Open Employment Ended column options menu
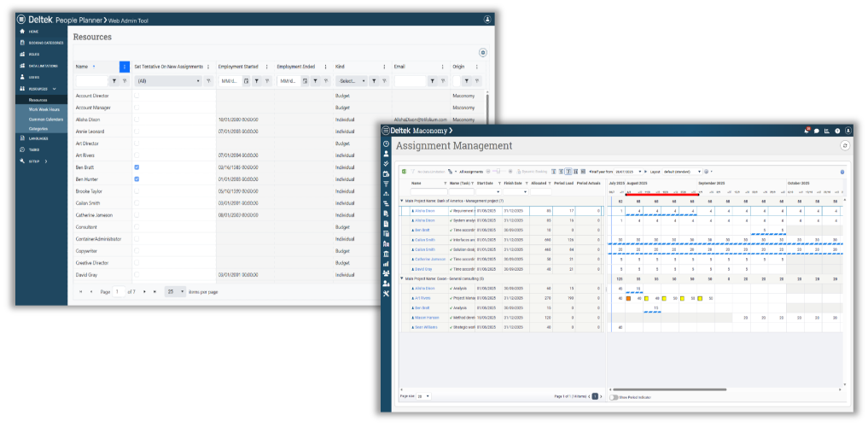 tap(326, 67)
